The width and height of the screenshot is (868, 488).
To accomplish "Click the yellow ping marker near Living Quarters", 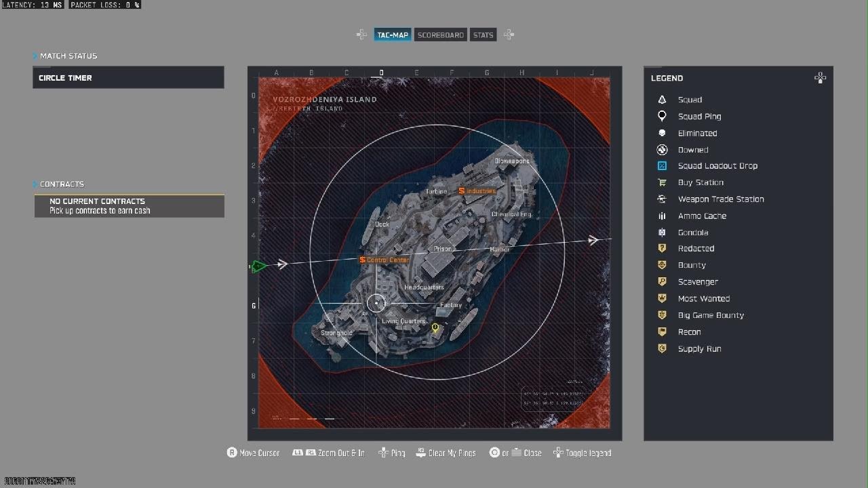I will click(x=435, y=329).
